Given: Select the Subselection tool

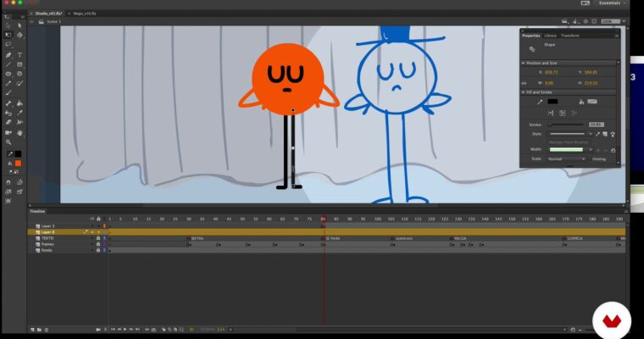Looking at the screenshot, I should pos(19,25).
